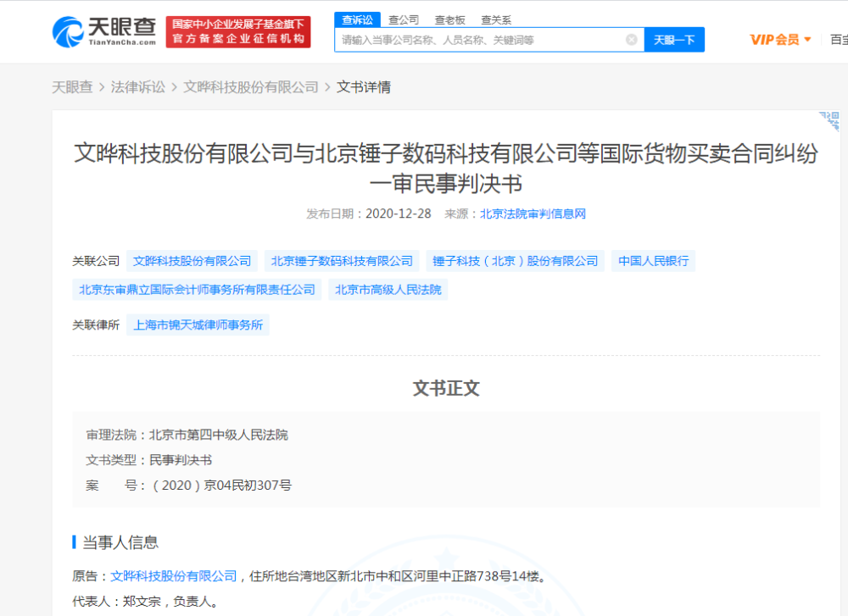Focus the company name search input field
This screenshot has width=848, height=616.
479,40
